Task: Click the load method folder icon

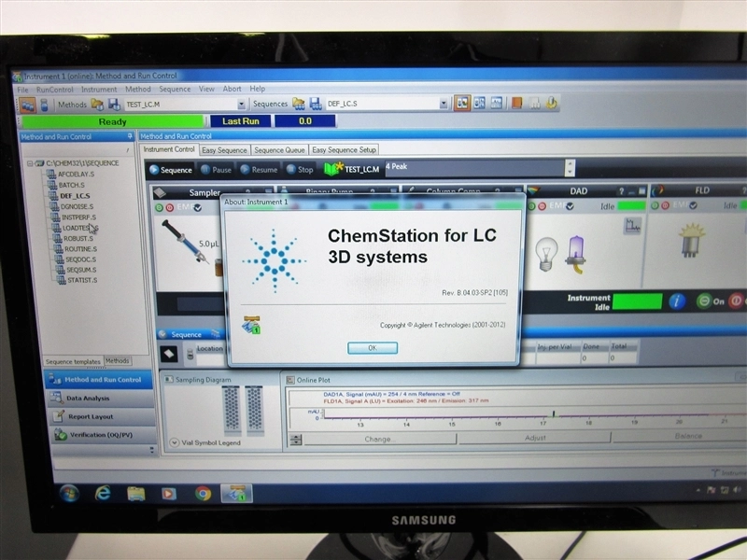Action: (97, 105)
